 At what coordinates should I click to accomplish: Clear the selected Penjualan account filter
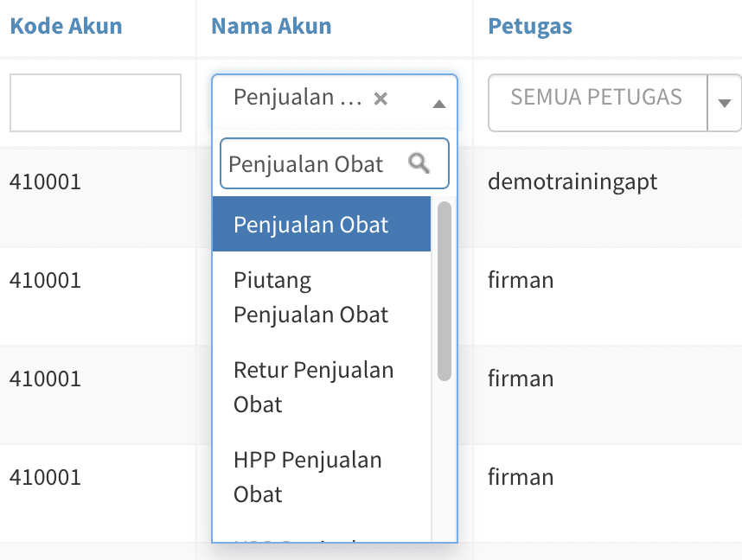pyautogui.click(x=381, y=99)
